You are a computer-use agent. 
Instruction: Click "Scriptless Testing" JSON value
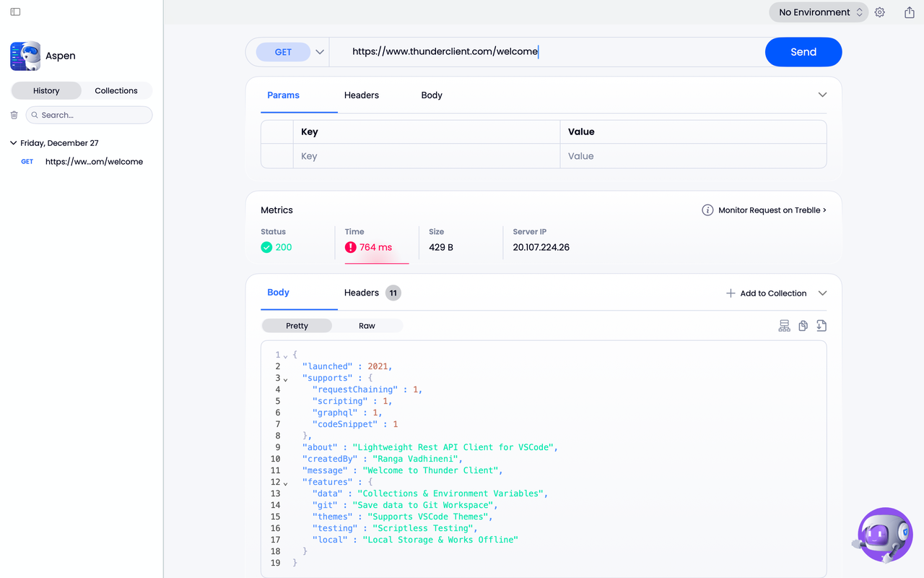[422, 528]
